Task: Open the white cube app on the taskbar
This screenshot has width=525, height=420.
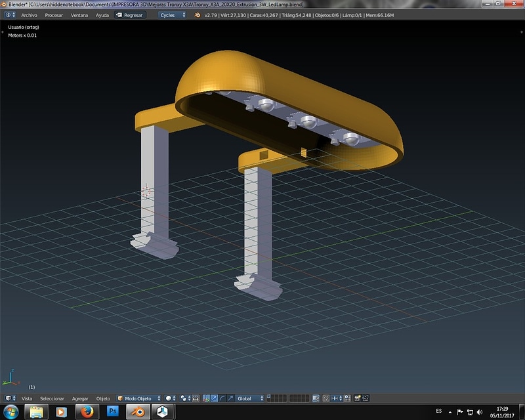Action: pyautogui.click(x=163, y=412)
